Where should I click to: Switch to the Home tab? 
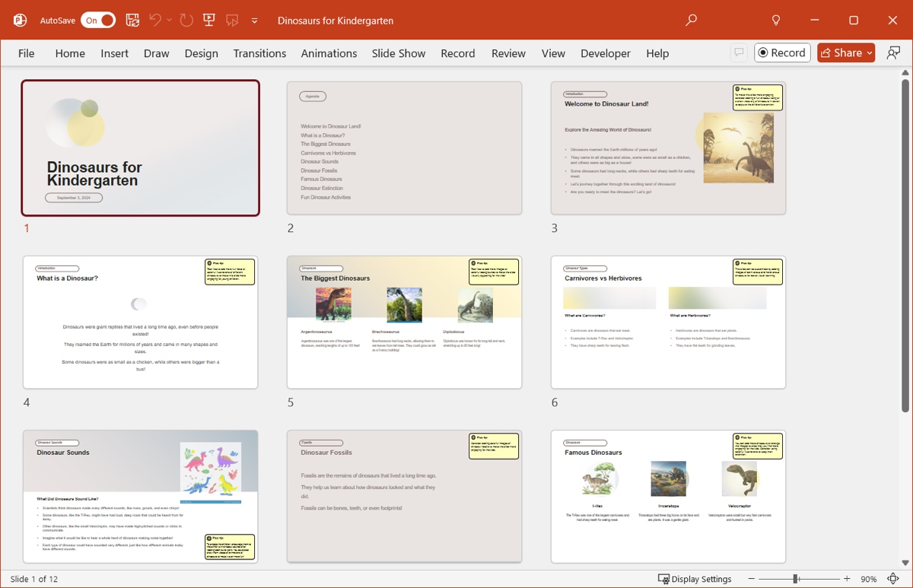coord(70,53)
